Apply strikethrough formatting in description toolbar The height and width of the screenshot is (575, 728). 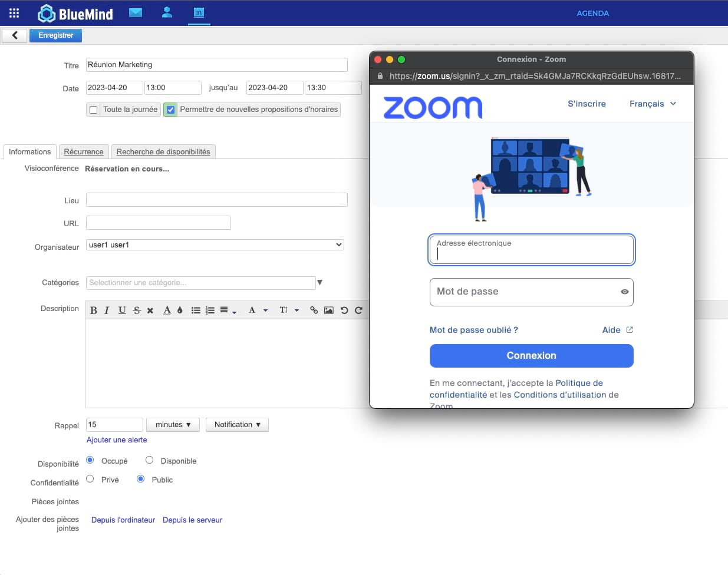pos(137,310)
